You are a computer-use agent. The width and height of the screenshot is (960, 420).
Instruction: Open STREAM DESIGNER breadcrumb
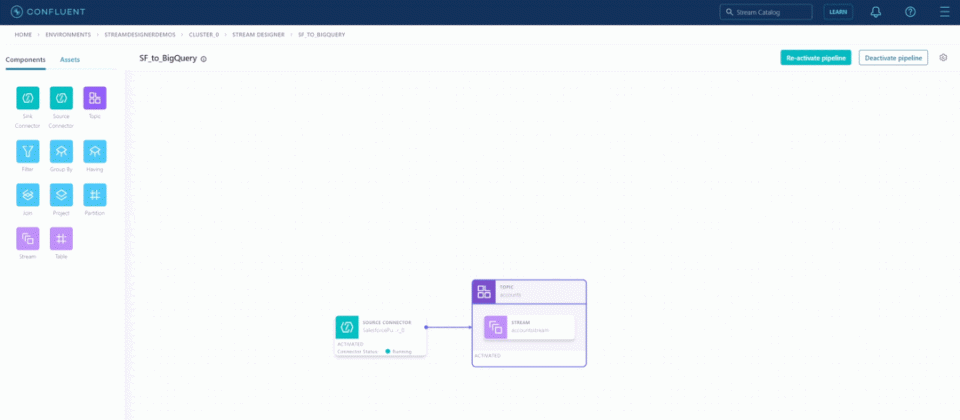tap(258, 35)
